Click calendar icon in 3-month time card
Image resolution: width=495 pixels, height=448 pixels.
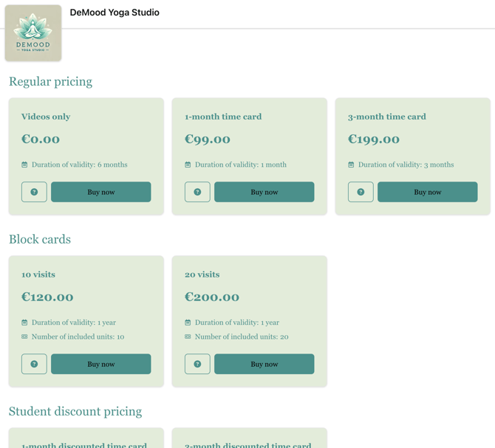[351, 165]
